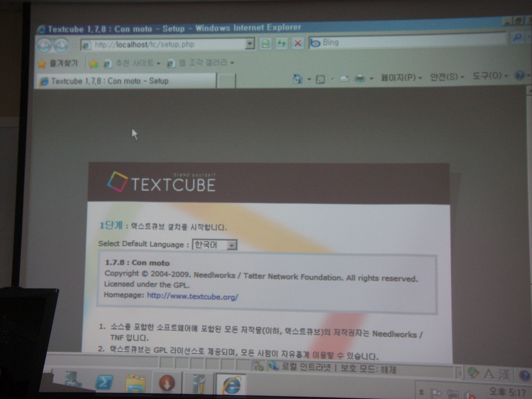Open the Select Default Language dropdown
Screen dimensions: 532x399
point(215,245)
